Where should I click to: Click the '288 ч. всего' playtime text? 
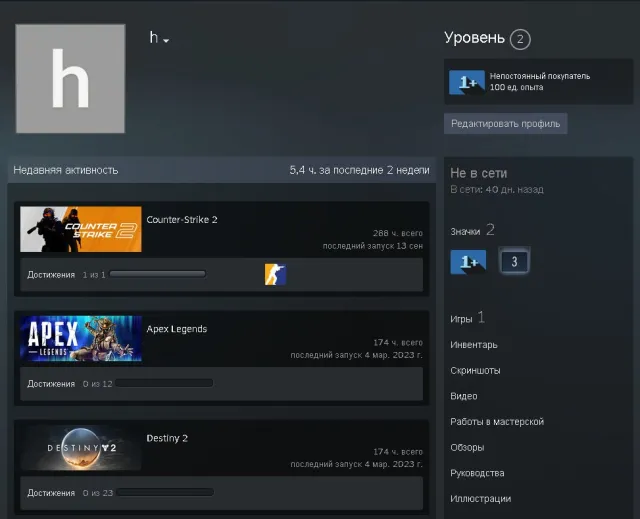coord(398,233)
